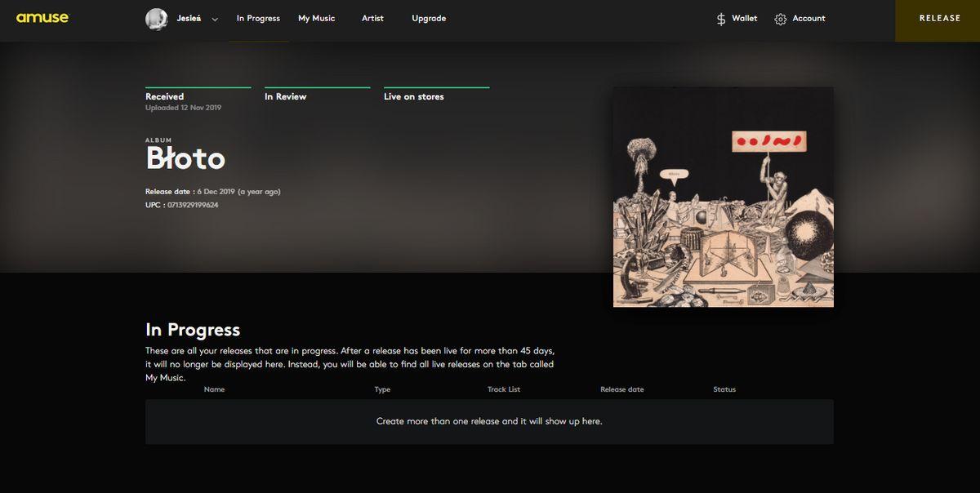Viewport: 980px width, 493px height.
Task: Open the Upgrade tab
Action: point(429,19)
